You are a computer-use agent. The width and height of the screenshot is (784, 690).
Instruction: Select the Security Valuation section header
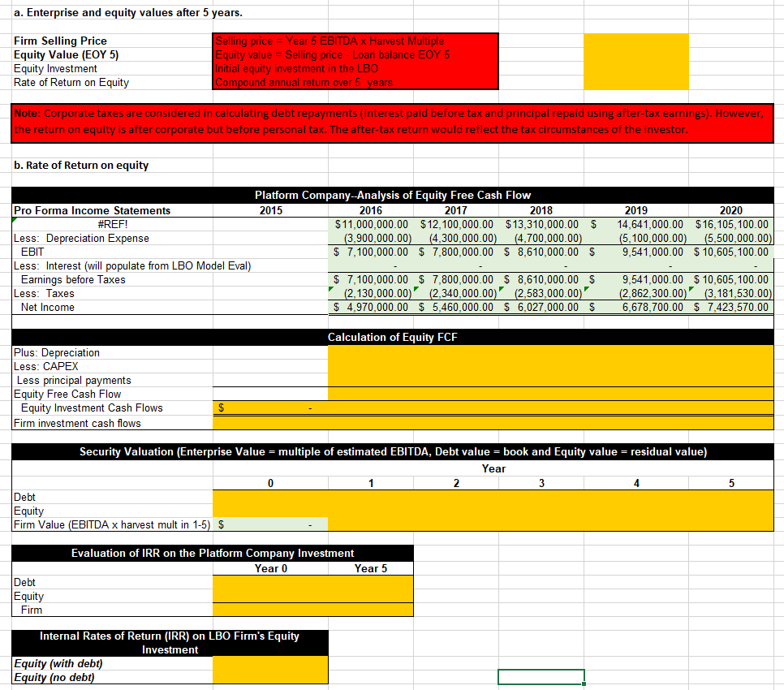(x=392, y=452)
